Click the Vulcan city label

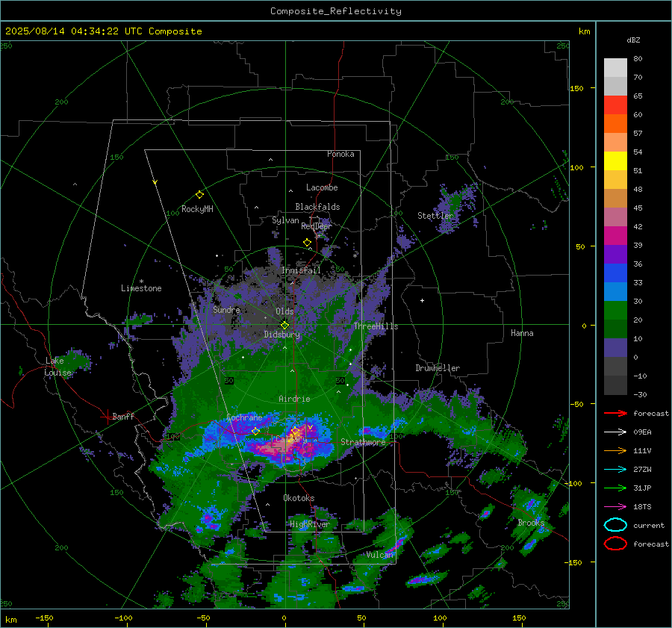(379, 555)
